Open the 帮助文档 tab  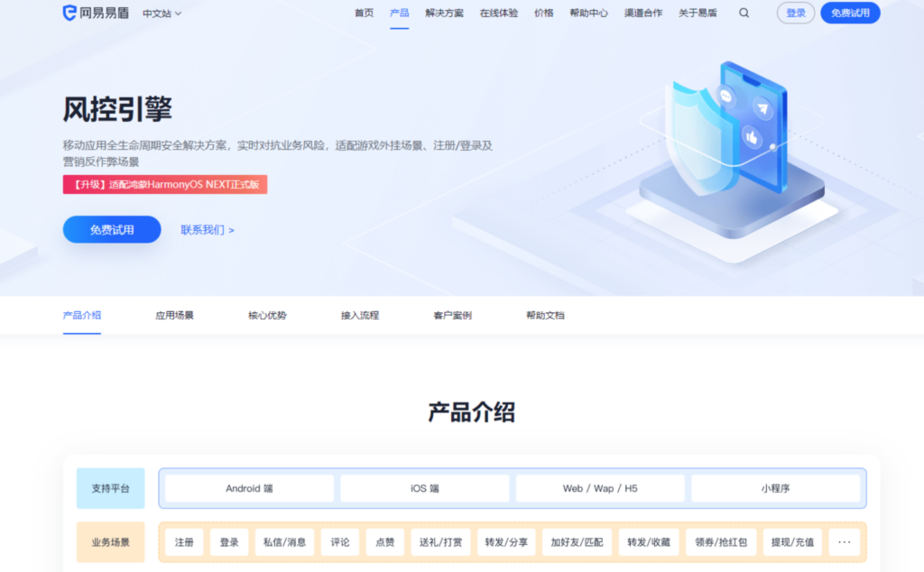[x=543, y=316]
